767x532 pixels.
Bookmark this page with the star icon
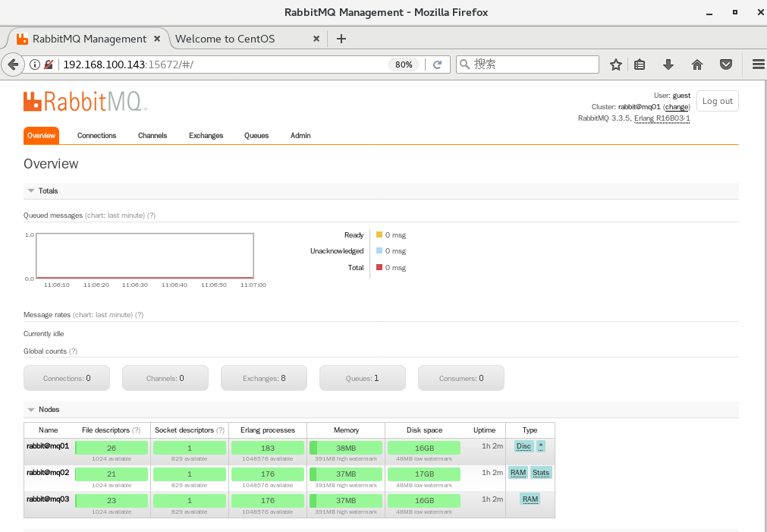coord(616,64)
